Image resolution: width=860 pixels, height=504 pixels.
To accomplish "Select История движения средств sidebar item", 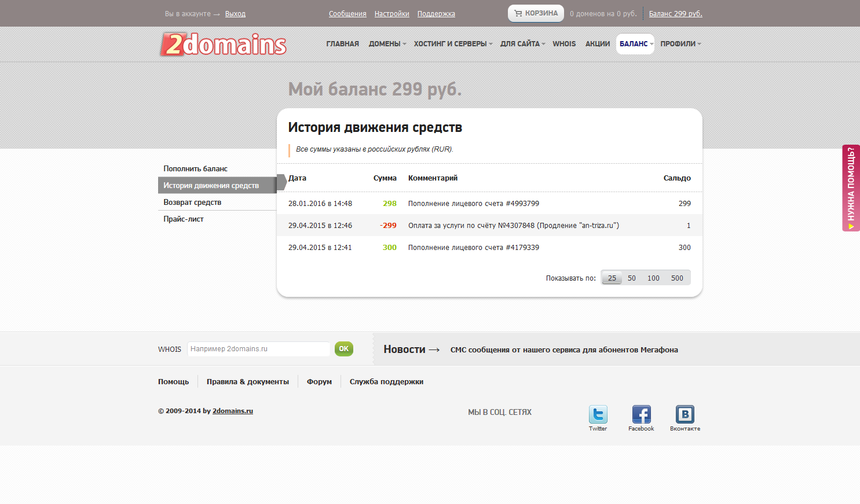I will 217,185.
